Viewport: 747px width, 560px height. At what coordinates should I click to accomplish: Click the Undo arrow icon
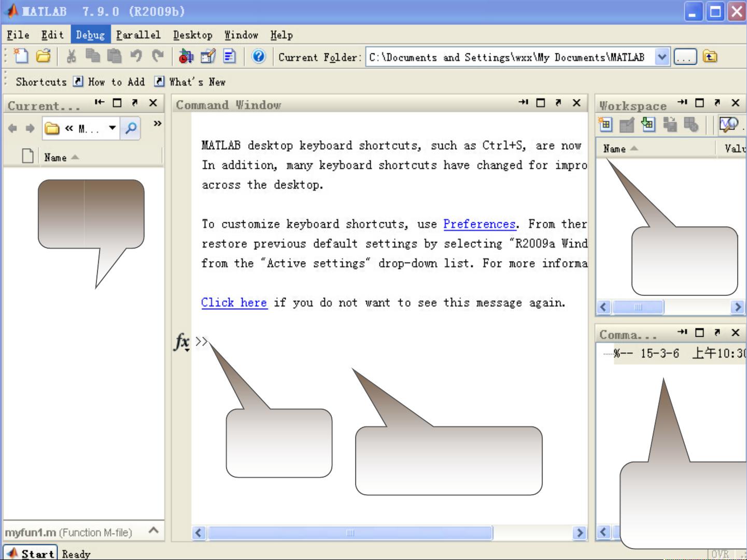(136, 56)
